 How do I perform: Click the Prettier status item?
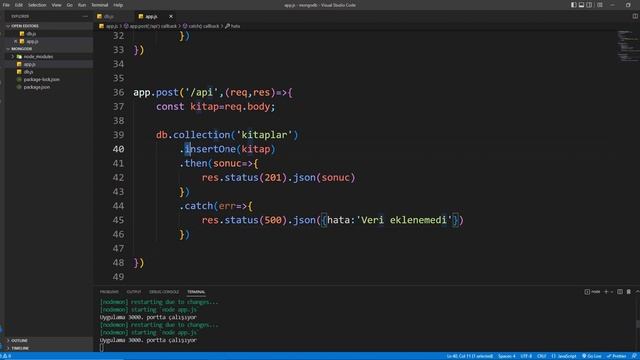tap(616, 356)
